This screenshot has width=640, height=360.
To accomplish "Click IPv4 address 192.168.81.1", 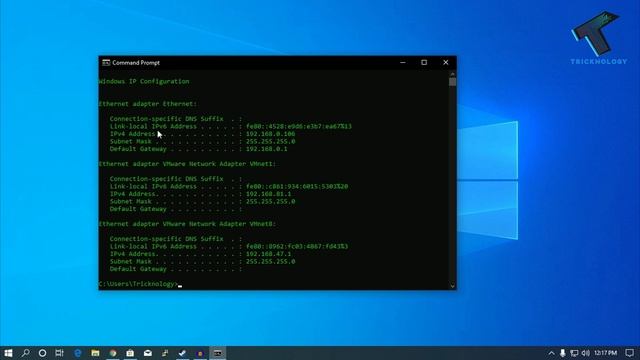I will pos(269,194).
